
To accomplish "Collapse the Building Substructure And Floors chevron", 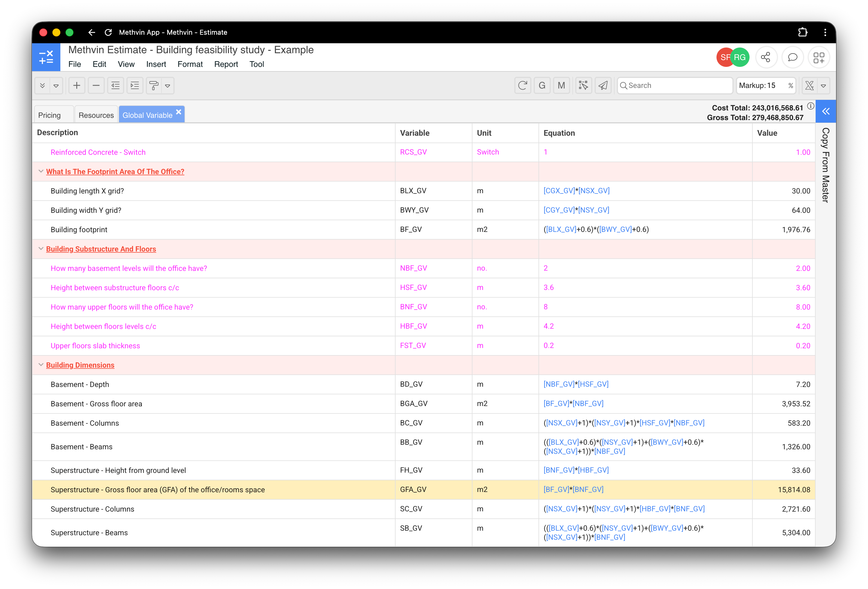I will click(41, 249).
